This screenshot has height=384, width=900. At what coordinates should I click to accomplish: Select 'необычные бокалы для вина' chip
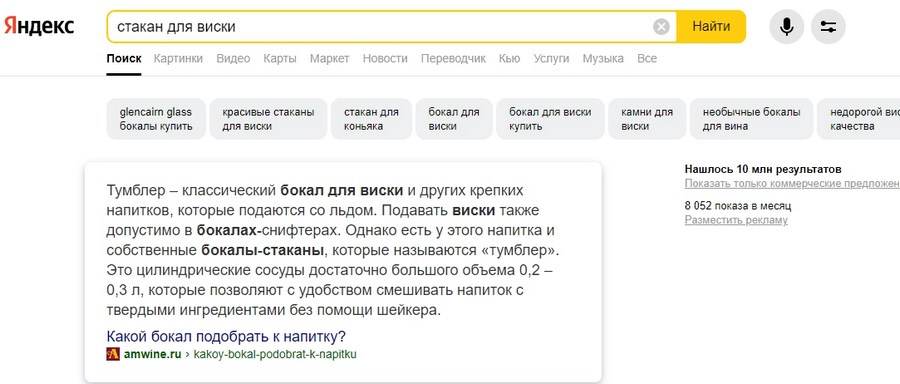click(x=751, y=119)
